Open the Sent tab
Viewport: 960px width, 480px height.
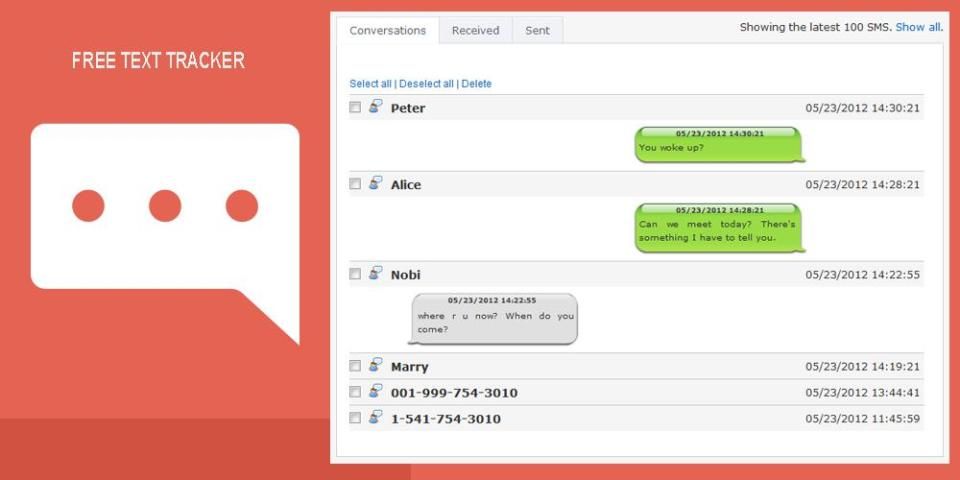[537, 30]
